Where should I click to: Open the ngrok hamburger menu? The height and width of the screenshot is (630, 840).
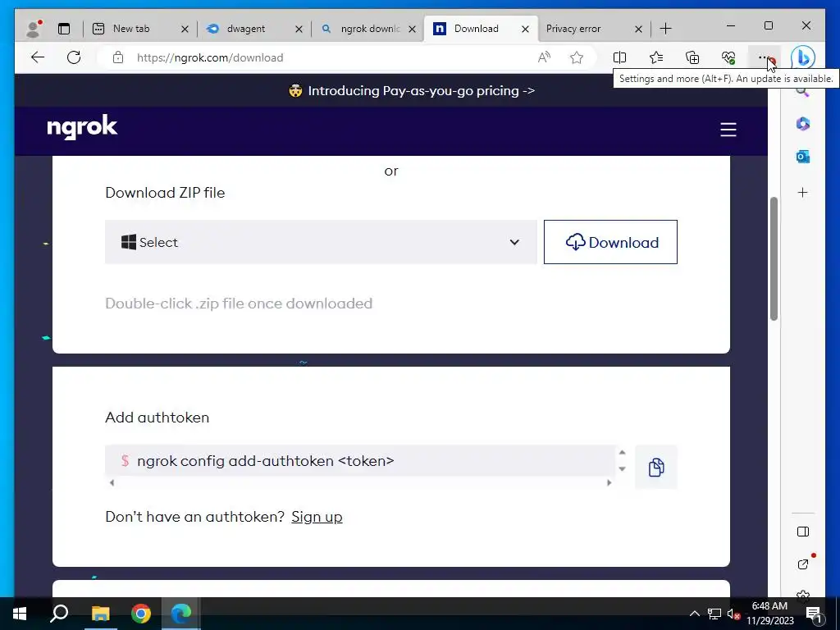click(728, 130)
